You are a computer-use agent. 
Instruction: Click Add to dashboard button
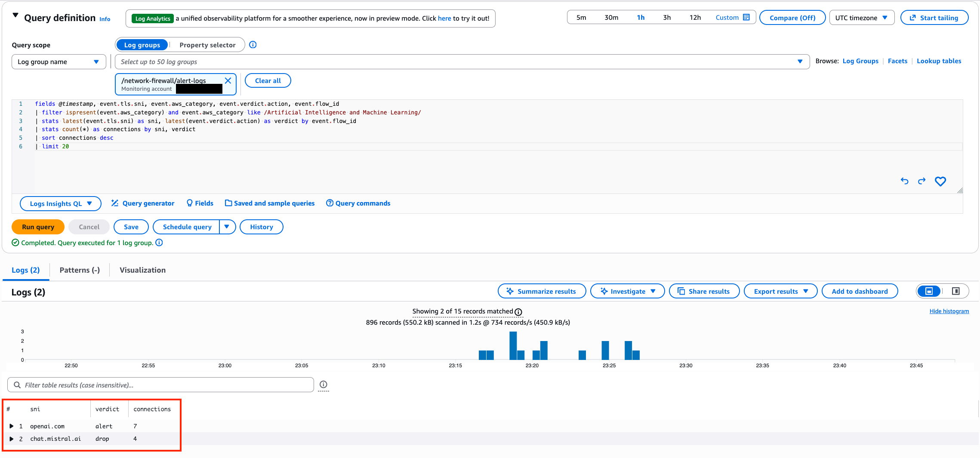pyautogui.click(x=860, y=291)
